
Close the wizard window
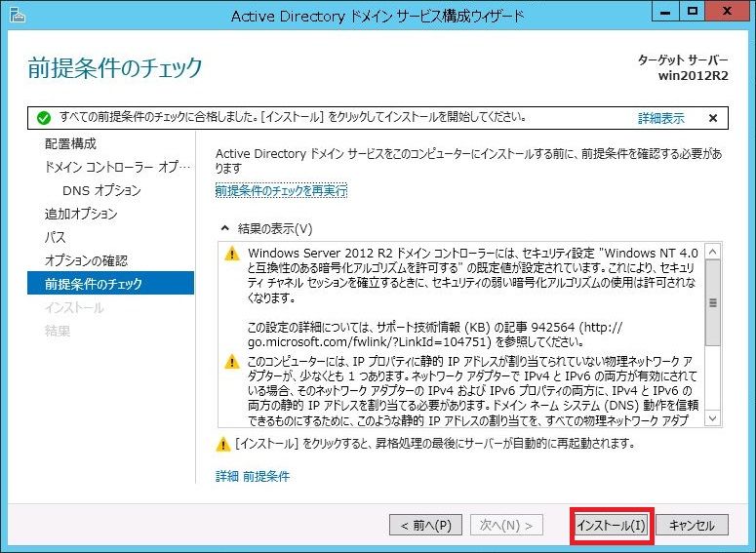pos(728,13)
